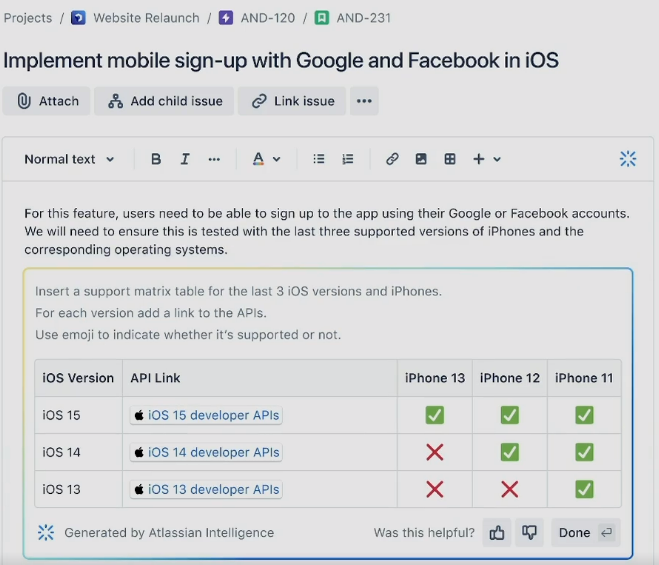Open more issue actions menu
Image resolution: width=659 pixels, height=565 pixels.
[364, 101]
